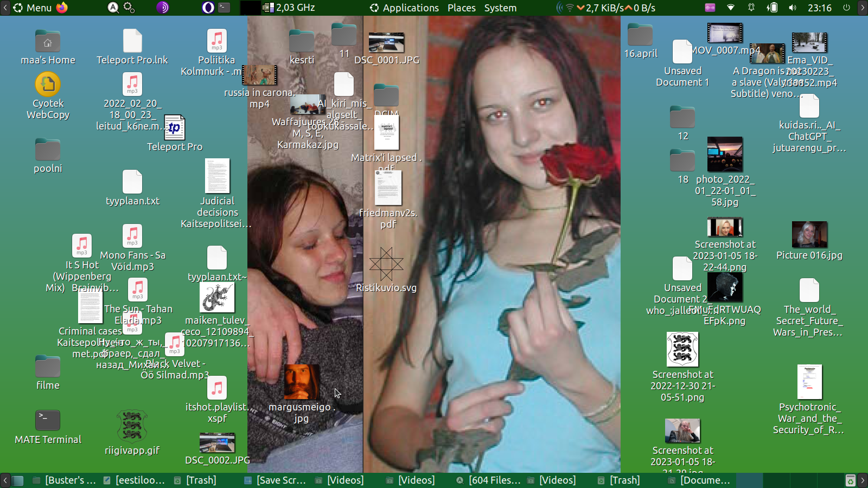This screenshot has width=868, height=488.
Task: Launch Tor Browser from the top panel
Action: pyautogui.click(x=162, y=8)
